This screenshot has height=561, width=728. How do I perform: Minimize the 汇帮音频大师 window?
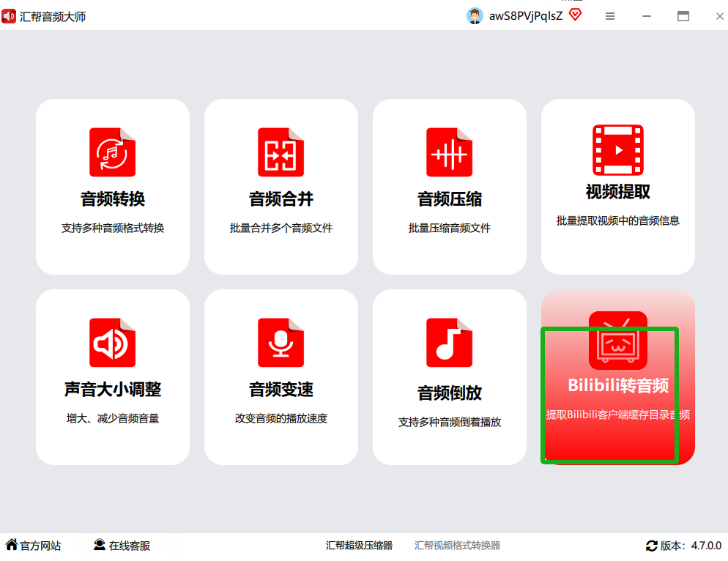[x=647, y=16]
